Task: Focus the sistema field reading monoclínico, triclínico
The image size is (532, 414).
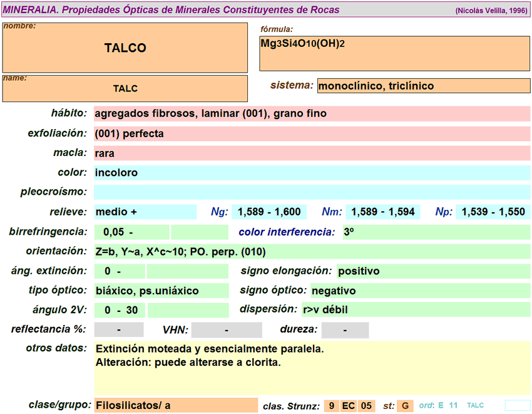Action: point(423,86)
